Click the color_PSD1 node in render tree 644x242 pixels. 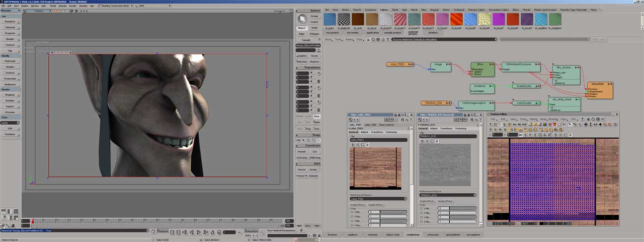400,64
